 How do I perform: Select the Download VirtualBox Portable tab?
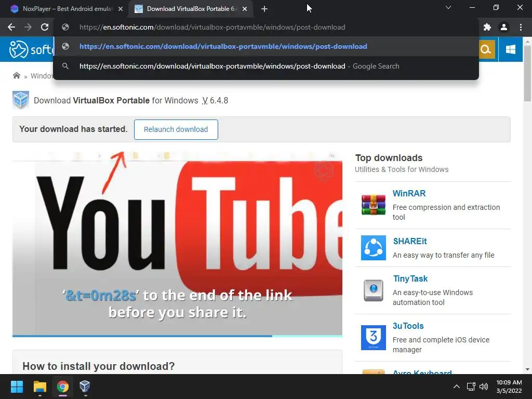(191, 9)
